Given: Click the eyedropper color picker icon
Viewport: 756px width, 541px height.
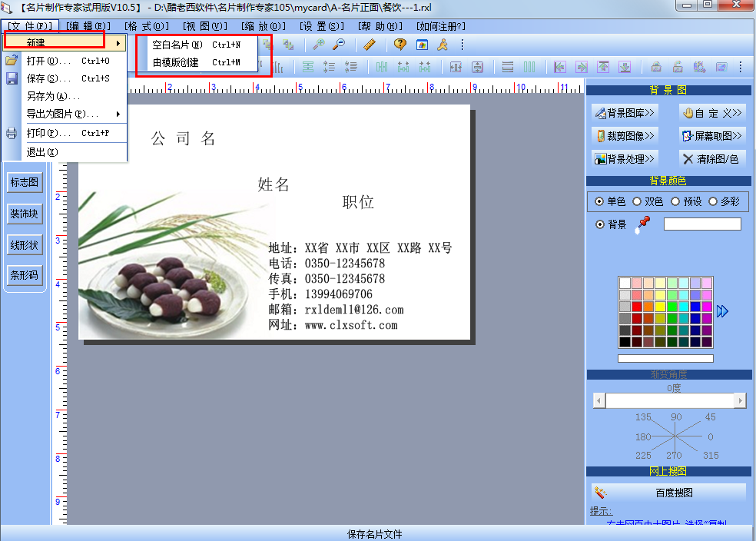Looking at the screenshot, I should 643,224.
